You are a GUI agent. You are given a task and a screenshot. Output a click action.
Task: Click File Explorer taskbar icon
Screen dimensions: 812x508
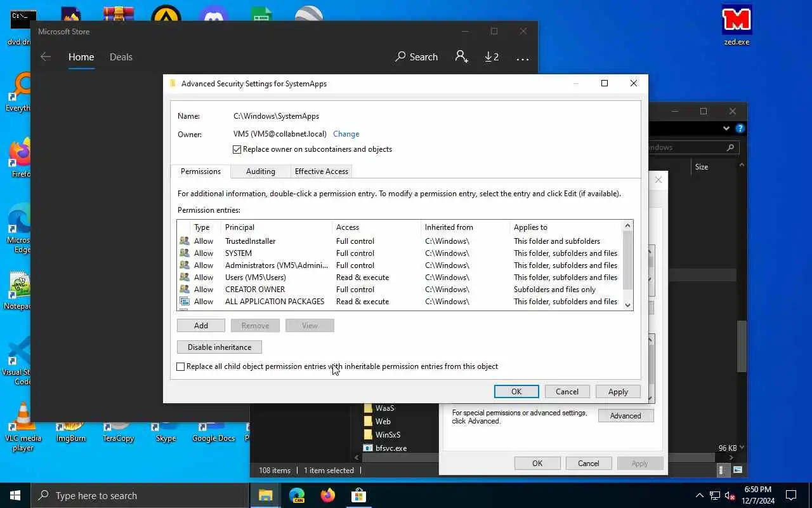coord(266,495)
